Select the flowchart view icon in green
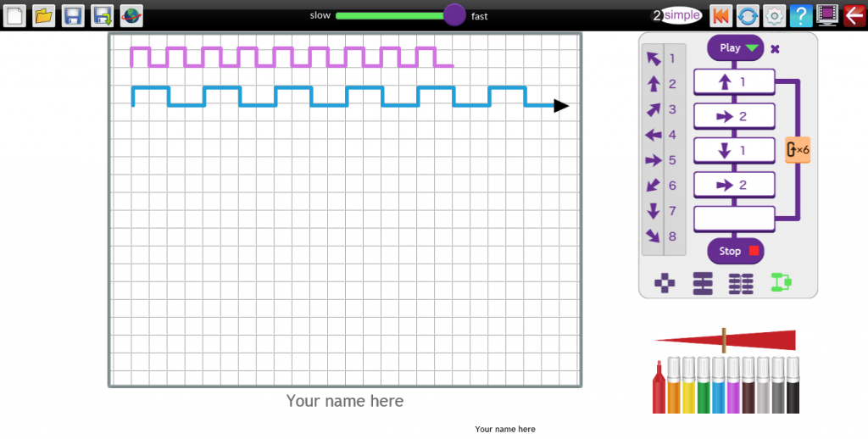The height and width of the screenshot is (439, 868). [781, 283]
